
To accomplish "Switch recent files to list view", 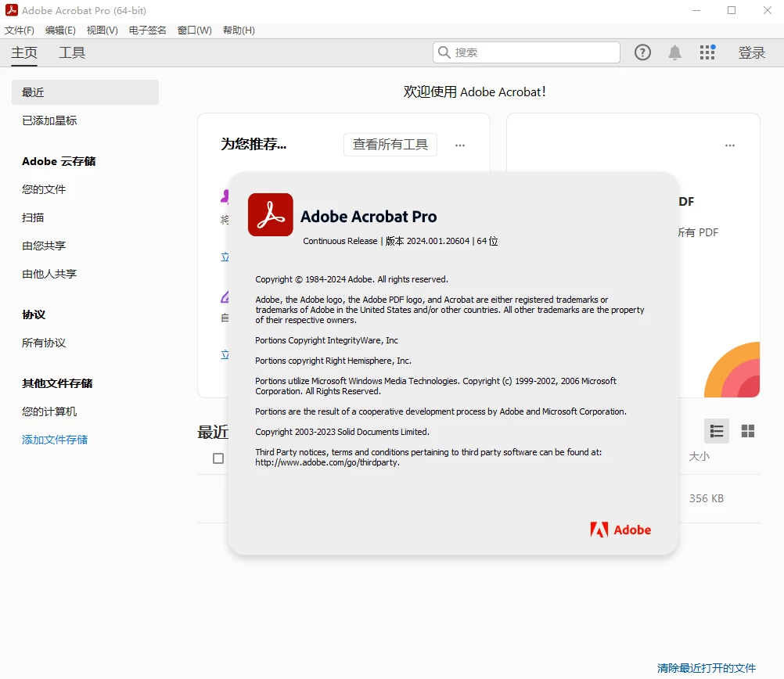I will [x=717, y=431].
